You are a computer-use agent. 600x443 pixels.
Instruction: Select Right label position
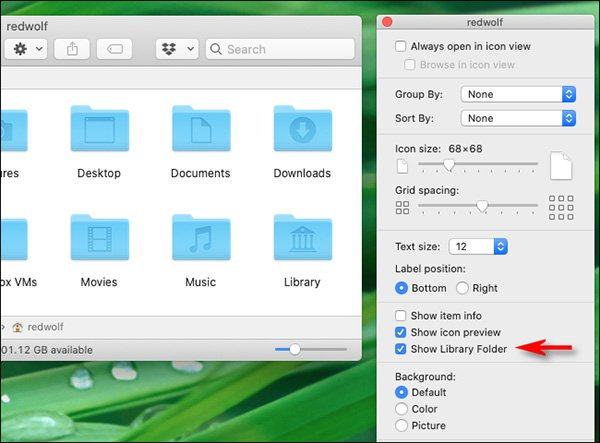tap(462, 288)
